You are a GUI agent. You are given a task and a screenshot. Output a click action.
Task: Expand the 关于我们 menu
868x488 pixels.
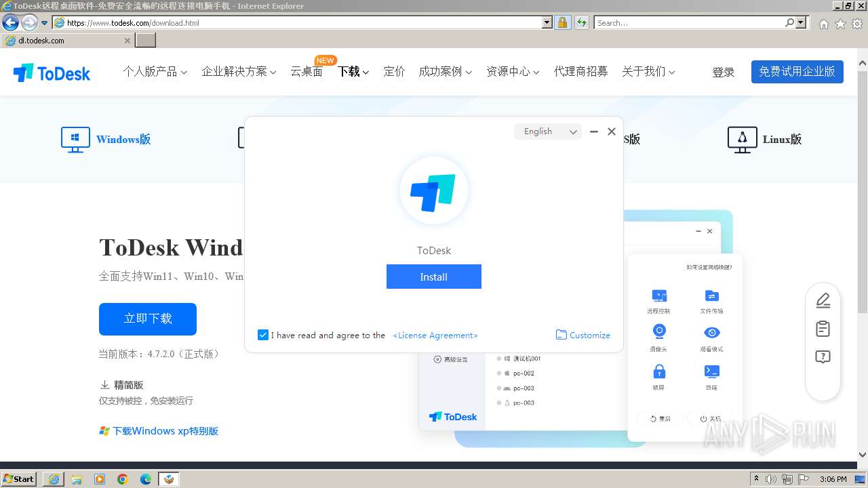click(x=648, y=71)
